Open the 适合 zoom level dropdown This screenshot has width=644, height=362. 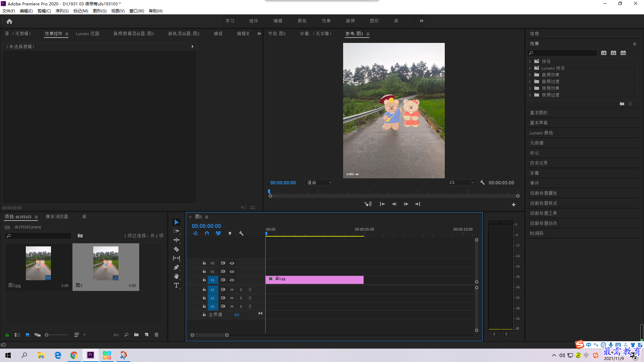pos(319,182)
